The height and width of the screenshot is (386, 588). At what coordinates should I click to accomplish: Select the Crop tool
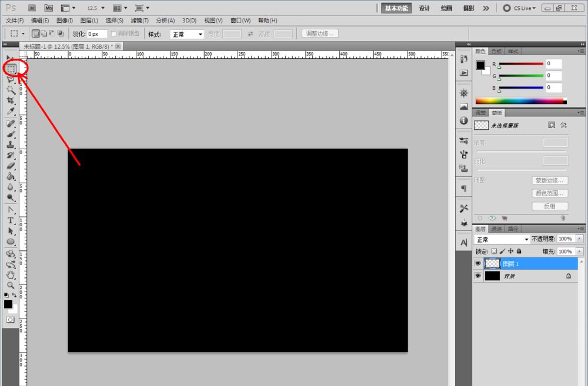tap(11, 100)
